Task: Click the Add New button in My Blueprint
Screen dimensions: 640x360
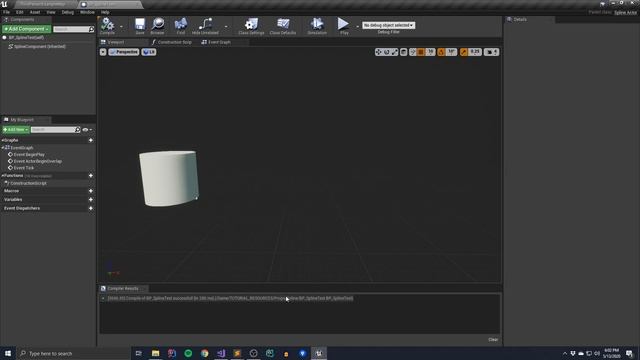Action: tap(16, 130)
